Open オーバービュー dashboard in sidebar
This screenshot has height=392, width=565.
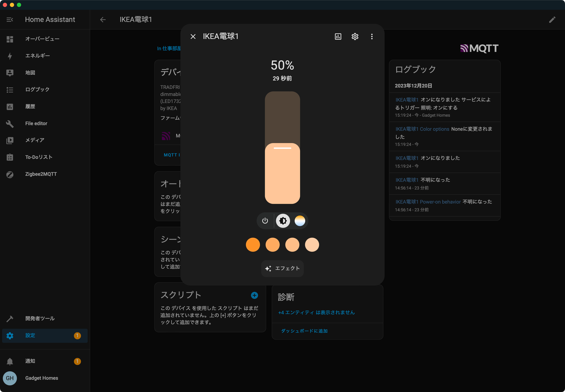(45, 39)
